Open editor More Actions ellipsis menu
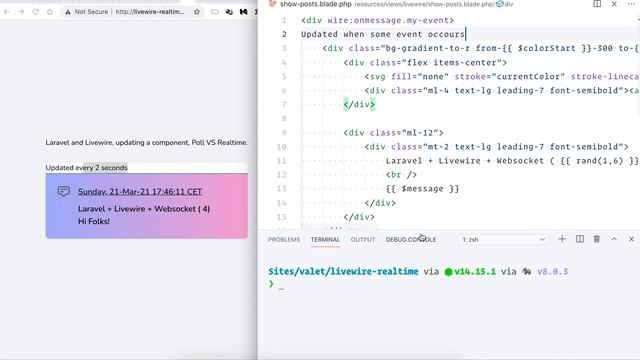The height and width of the screenshot is (360, 640). (x=631, y=4)
